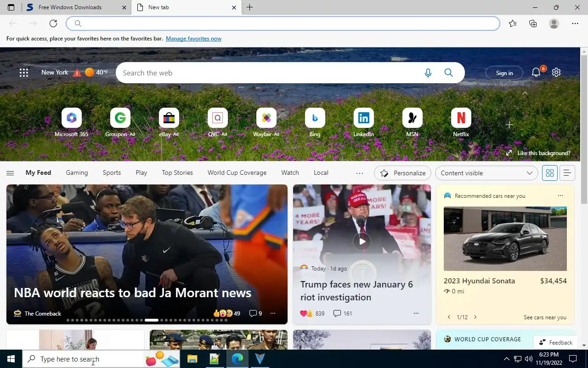Go to next recommended car
This screenshot has width=588, height=368.
coord(475,317)
